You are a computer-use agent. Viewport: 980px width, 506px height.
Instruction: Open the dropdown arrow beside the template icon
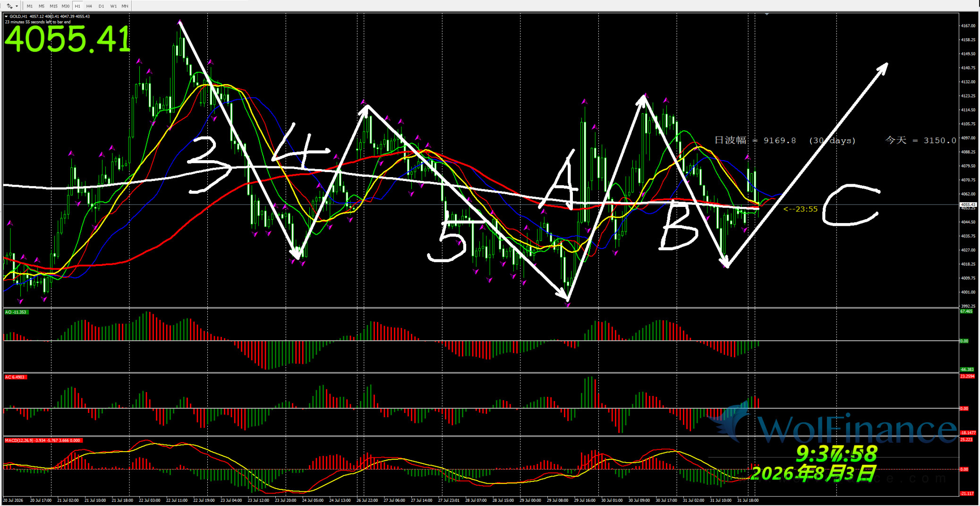click(x=17, y=6)
